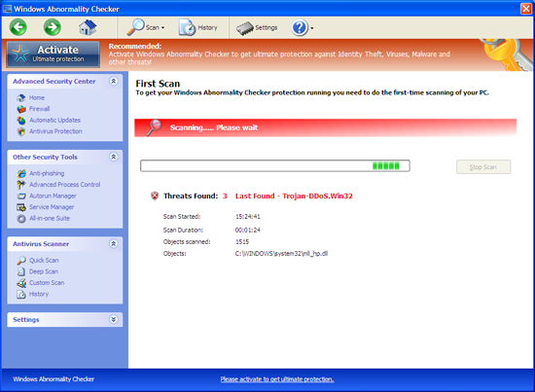This screenshot has height=392, width=535.
Task: Open Advanced Process Control link
Action: point(65,185)
